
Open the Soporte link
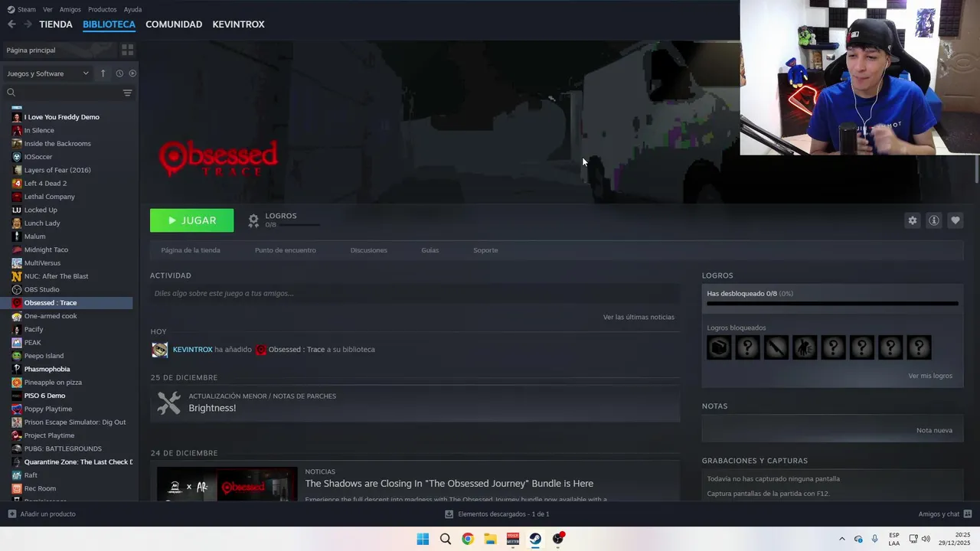click(x=485, y=250)
